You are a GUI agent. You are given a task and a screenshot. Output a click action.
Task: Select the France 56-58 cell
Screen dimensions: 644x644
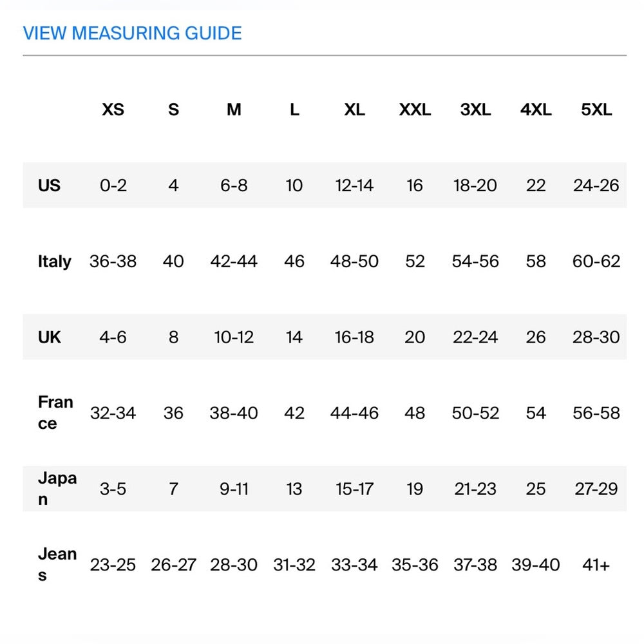[596, 413]
